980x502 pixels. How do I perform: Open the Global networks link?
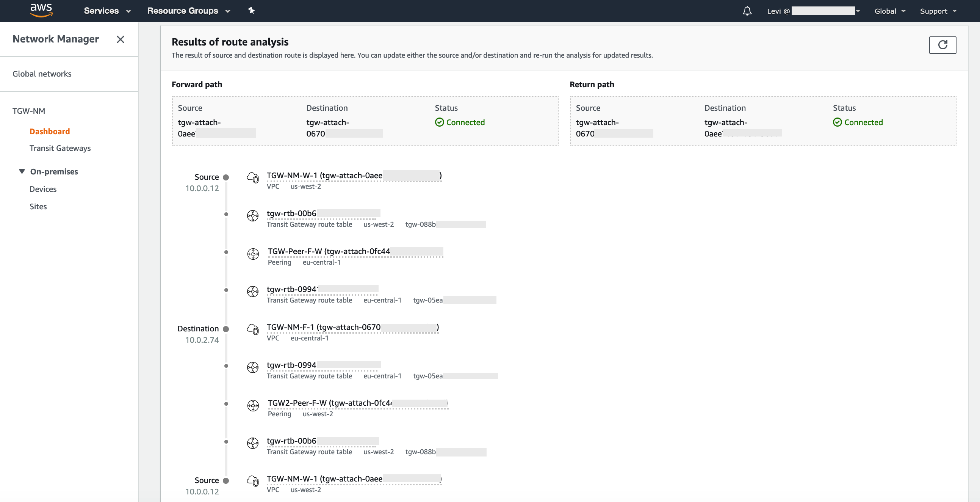tap(42, 74)
